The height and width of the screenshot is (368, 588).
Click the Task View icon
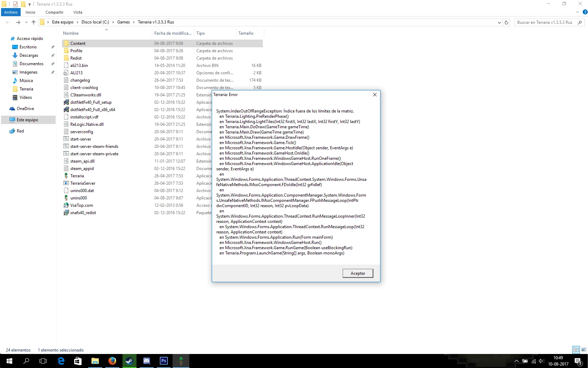coord(43,361)
